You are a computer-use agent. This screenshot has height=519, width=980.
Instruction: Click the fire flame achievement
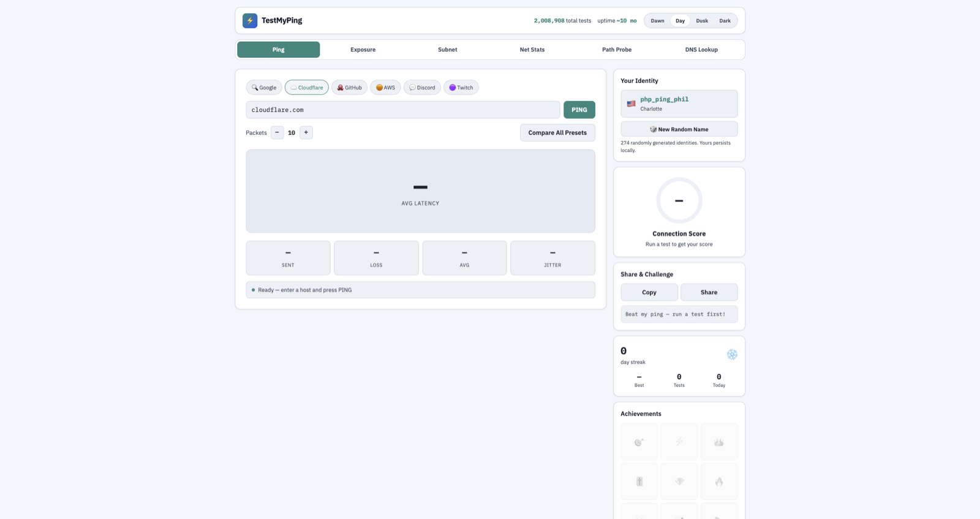[x=719, y=482]
